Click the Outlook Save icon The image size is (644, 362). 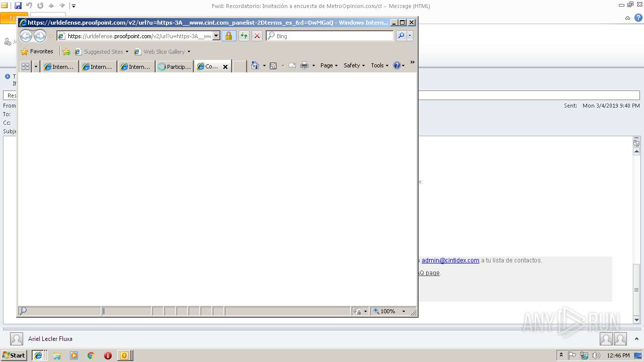(18, 6)
